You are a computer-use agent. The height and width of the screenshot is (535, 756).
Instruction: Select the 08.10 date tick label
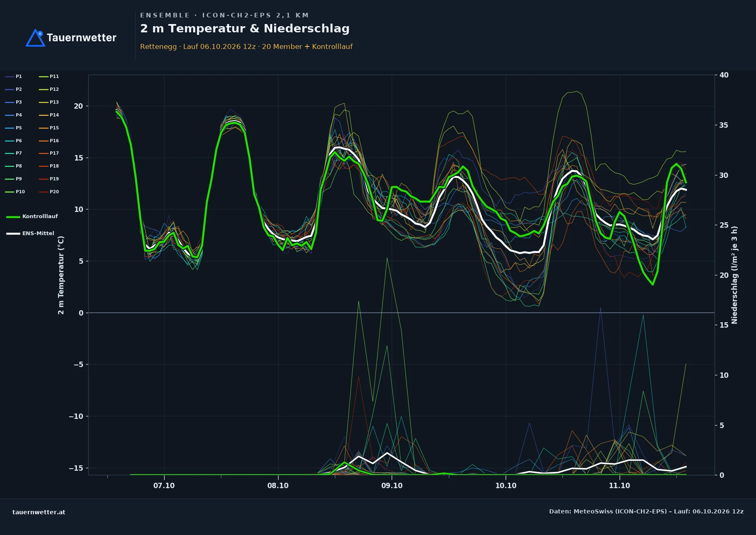pyautogui.click(x=278, y=486)
